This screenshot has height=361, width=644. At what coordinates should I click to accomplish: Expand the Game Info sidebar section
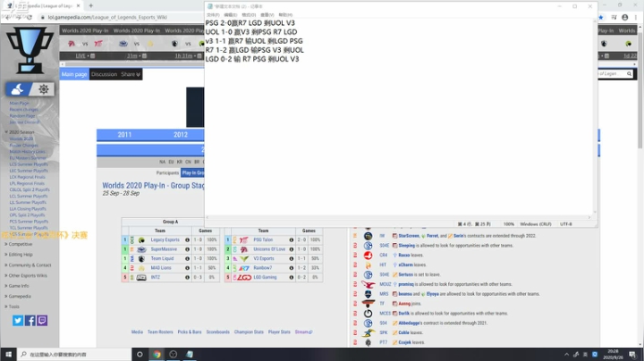click(17, 286)
